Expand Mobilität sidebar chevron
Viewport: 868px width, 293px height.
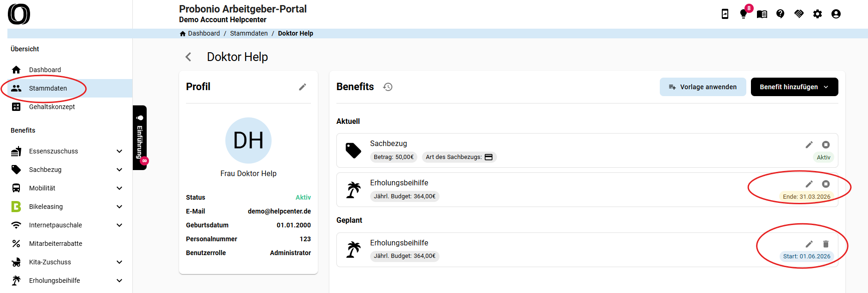point(119,188)
